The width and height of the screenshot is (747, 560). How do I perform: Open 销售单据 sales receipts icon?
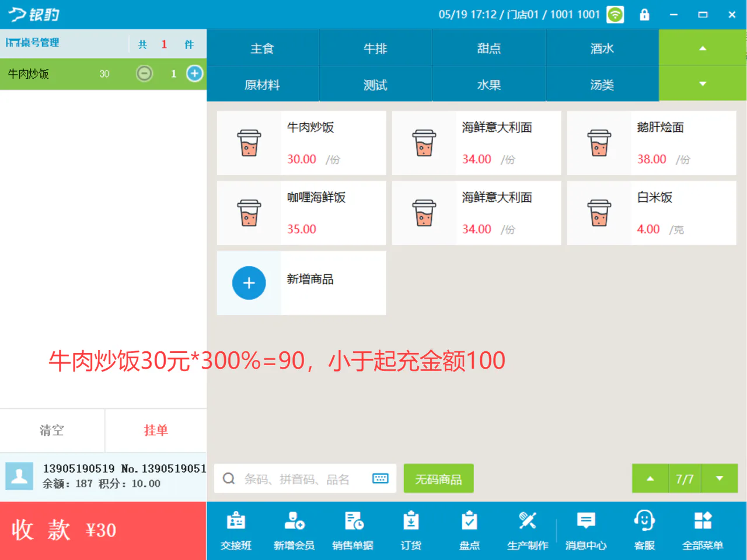352,530
